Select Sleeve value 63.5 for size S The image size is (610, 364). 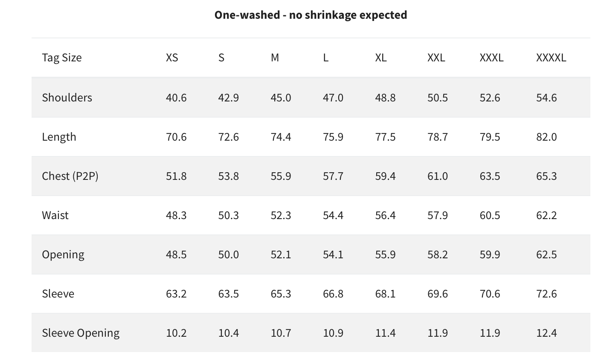[229, 294]
